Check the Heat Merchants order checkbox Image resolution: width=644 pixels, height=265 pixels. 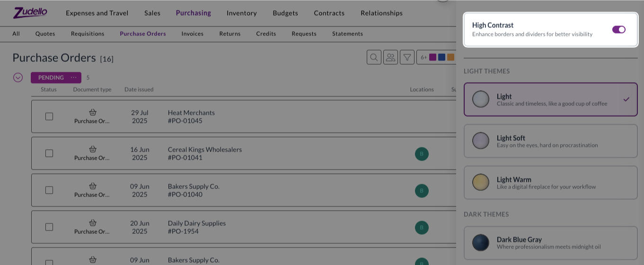pyautogui.click(x=49, y=116)
